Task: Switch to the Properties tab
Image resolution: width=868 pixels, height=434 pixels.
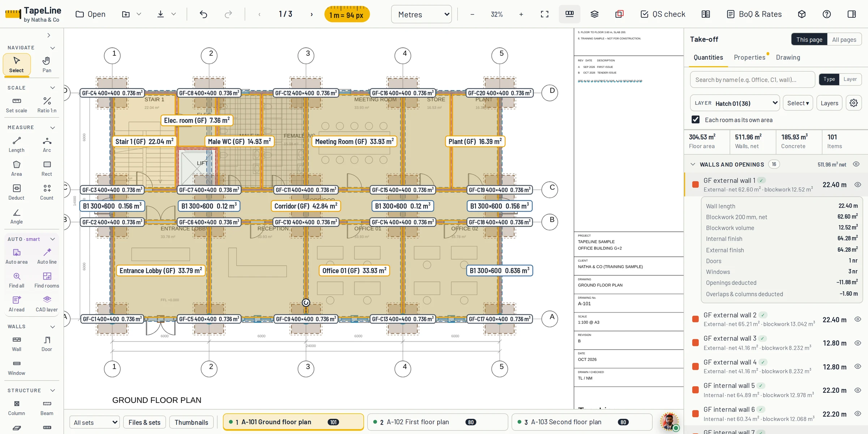Action: (749, 58)
